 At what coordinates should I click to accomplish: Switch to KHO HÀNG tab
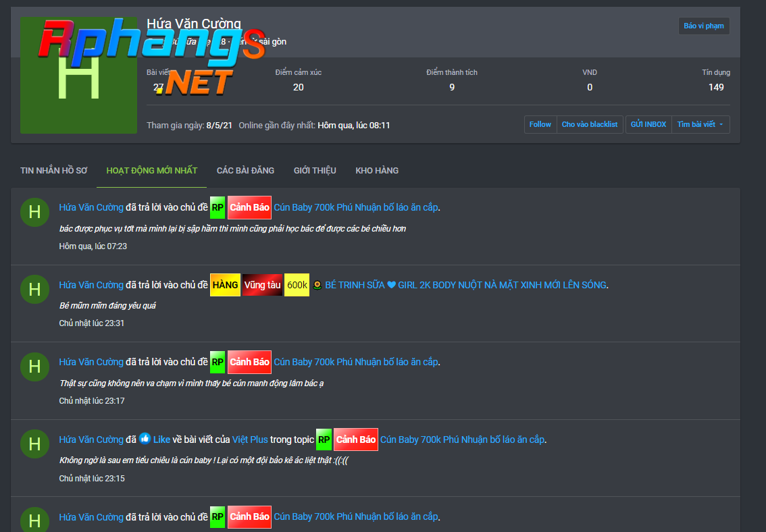377,170
